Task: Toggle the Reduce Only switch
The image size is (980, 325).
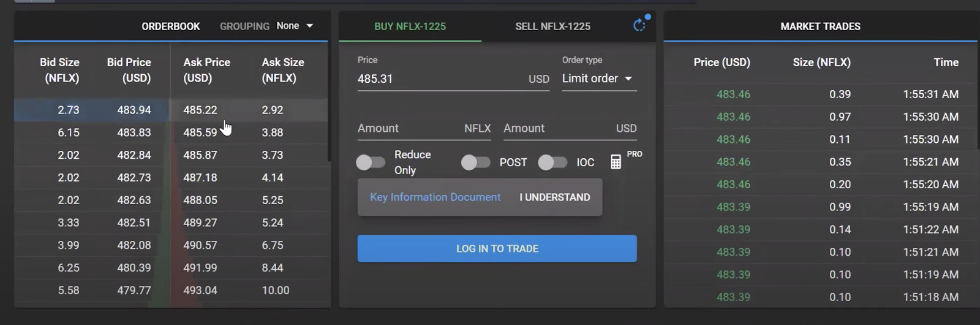Action: (x=371, y=162)
